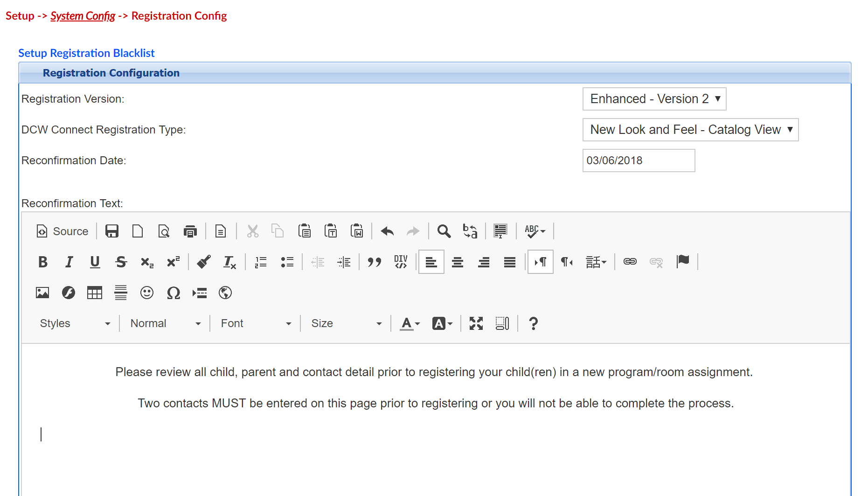
Task: Open the Source view in the editor
Action: (62, 231)
